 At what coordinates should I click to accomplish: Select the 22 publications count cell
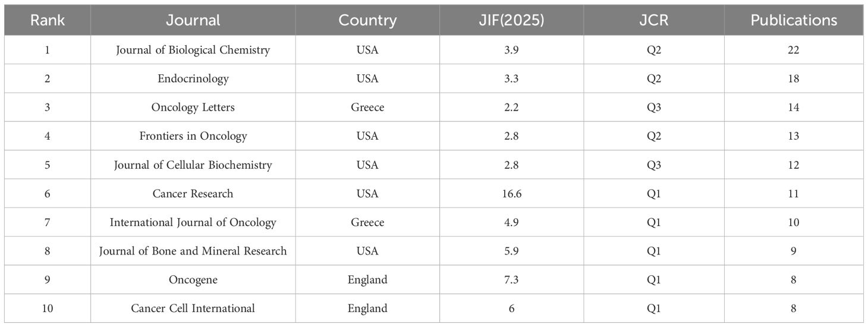(794, 50)
